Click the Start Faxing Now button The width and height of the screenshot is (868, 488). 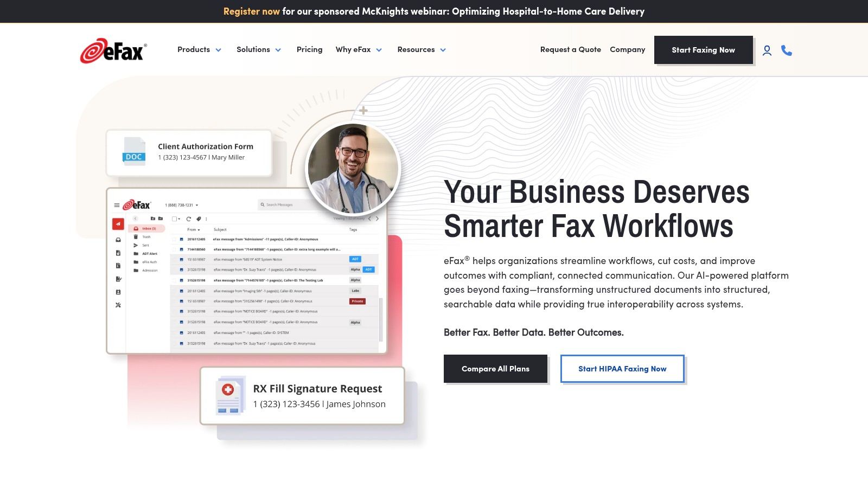coord(703,50)
